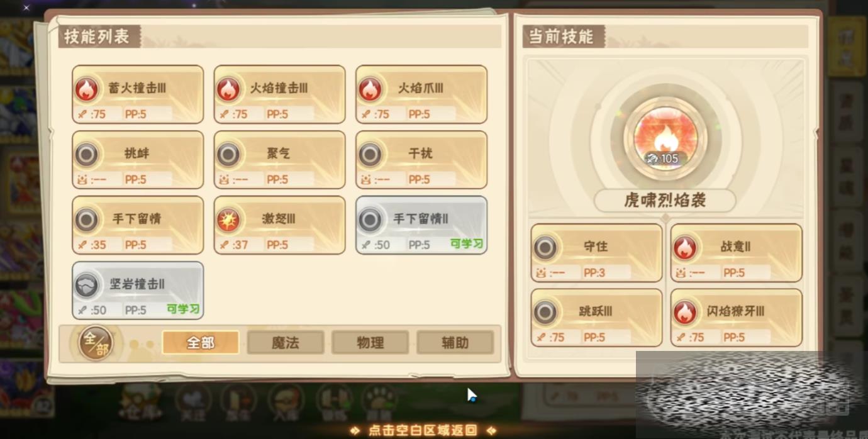Select the 火焰爪III skill card
This screenshot has height=439, width=868.
(421, 94)
